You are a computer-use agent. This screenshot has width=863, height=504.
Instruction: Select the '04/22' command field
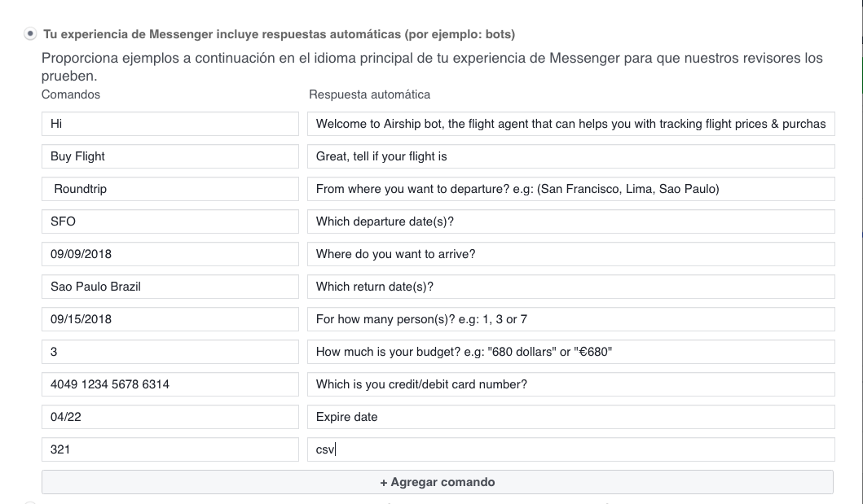click(x=170, y=417)
